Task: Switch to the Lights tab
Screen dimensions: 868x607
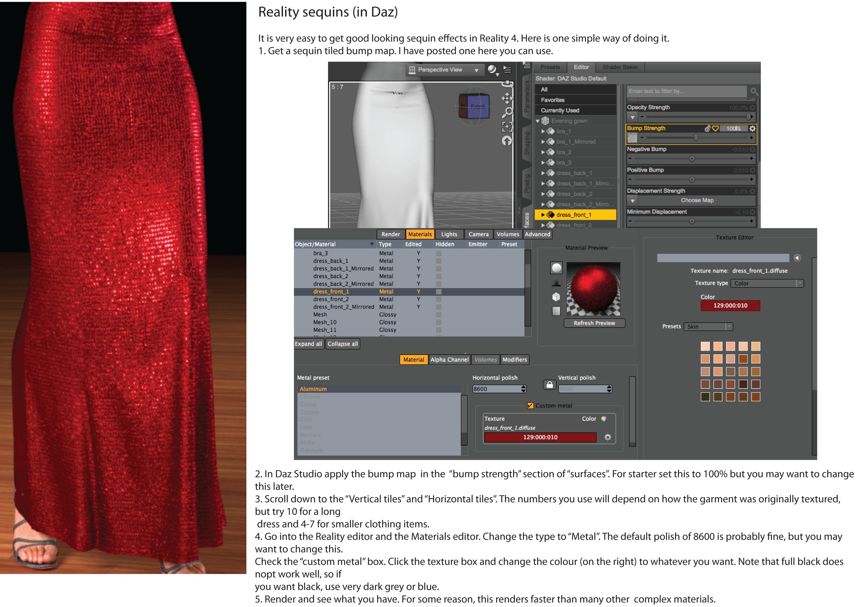Action: click(x=449, y=234)
